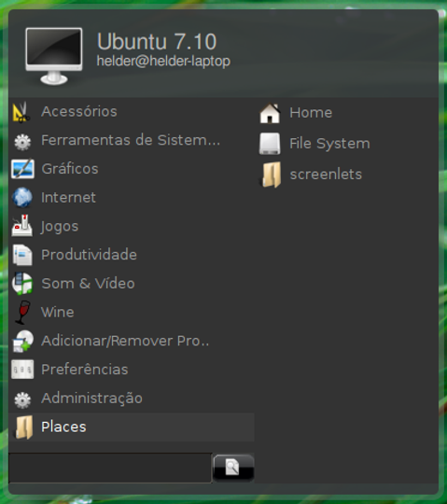Click the Acessórios scissors and ruler icon
The image size is (447, 504).
point(21,112)
